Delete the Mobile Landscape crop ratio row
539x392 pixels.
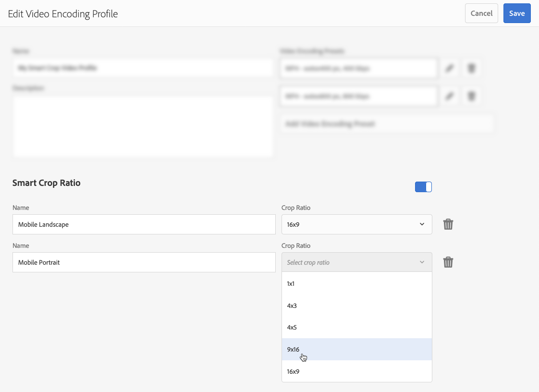tap(448, 224)
